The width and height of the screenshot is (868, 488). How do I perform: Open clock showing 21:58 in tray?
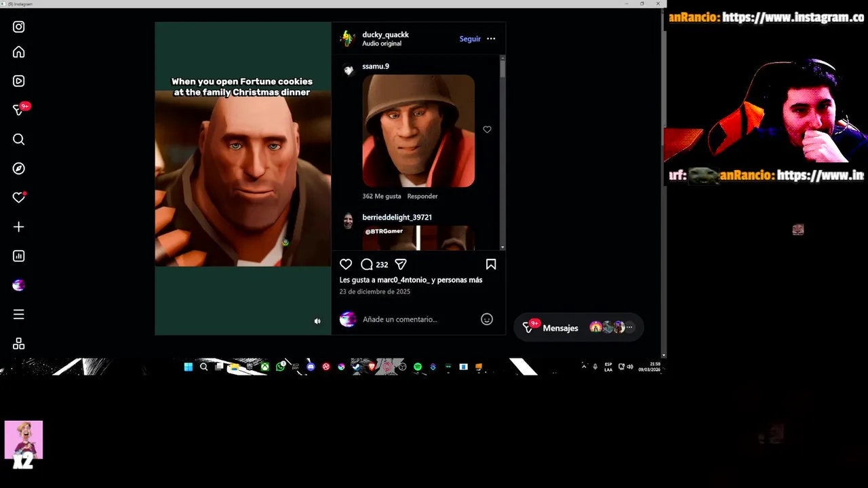(x=650, y=367)
